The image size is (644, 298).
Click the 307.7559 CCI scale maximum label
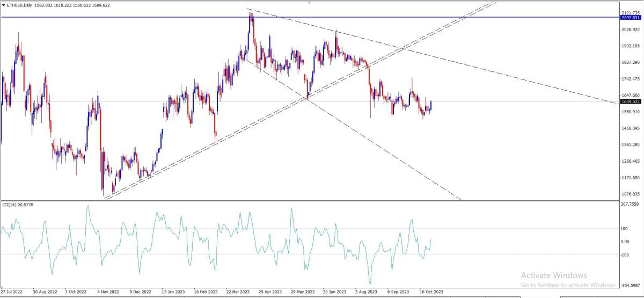click(x=629, y=204)
